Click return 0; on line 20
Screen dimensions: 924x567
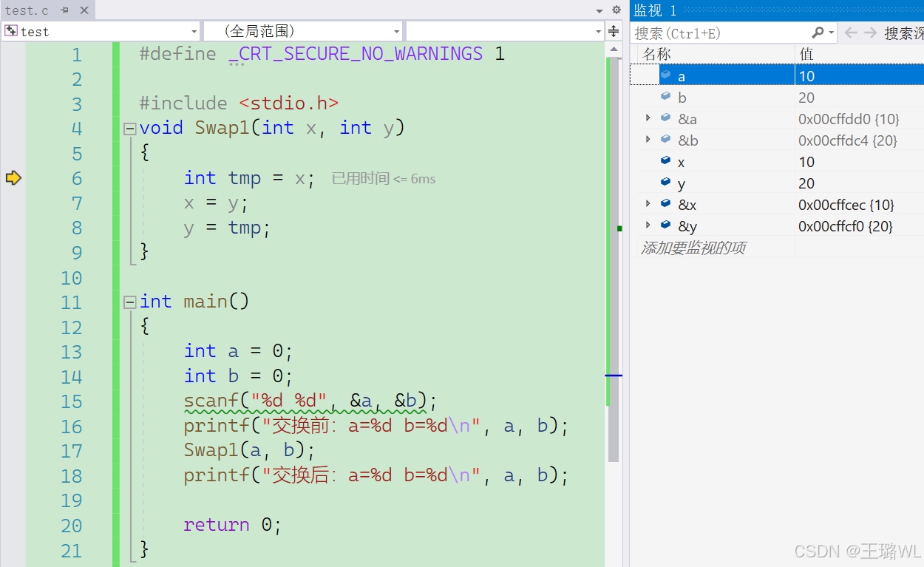[233, 525]
